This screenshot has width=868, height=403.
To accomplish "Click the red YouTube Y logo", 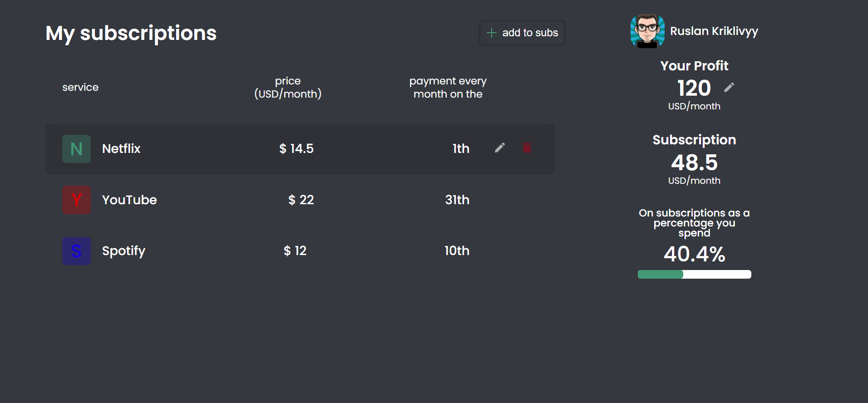I will point(76,200).
